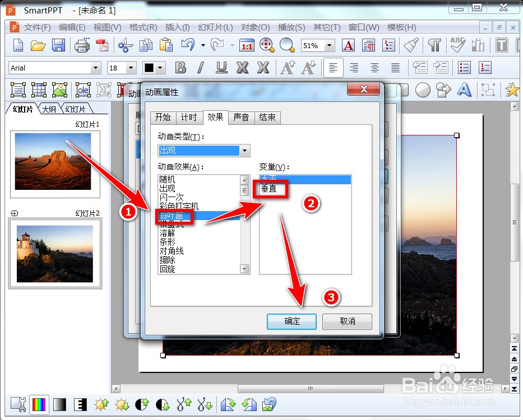The width and height of the screenshot is (523, 420).
Task: Open 幻灯片(L) menu
Action: click(x=215, y=27)
